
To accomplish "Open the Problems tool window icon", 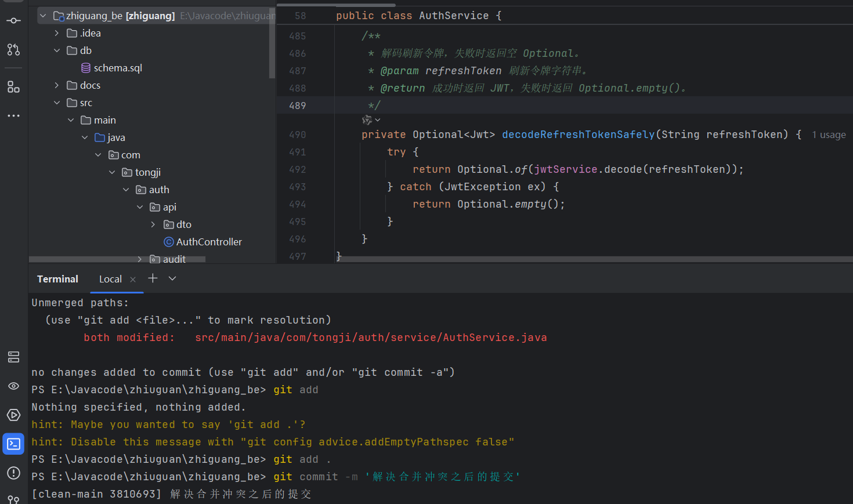I will tap(13, 473).
